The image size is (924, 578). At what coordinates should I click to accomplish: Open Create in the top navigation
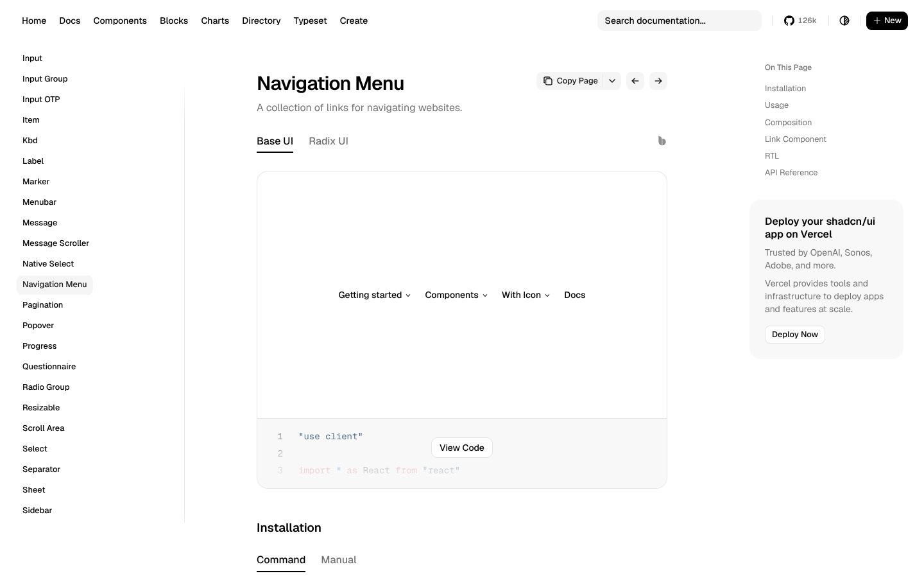(354, 21)
